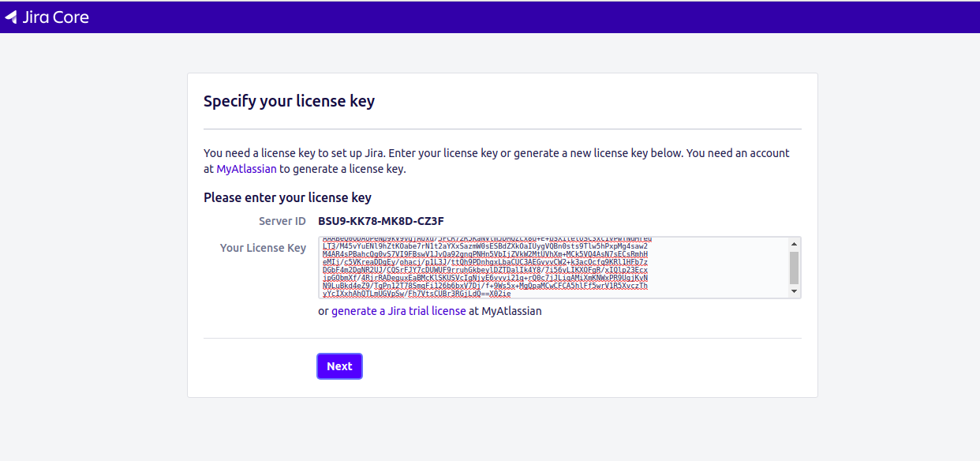The image size is (980, 461).
Task: Click the license key scrollbar up arrow
Action: (x=795, y=244)
